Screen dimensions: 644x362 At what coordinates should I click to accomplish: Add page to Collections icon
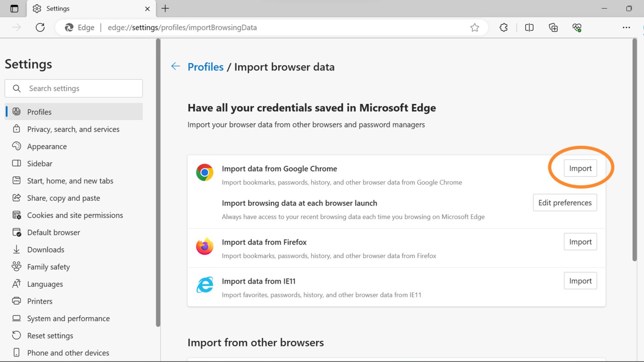click(553, 27)
